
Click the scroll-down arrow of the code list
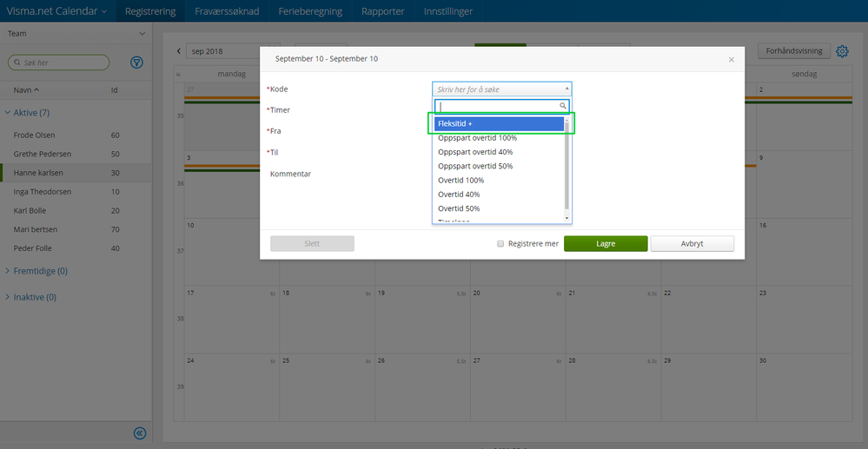[x=567, y=219]
